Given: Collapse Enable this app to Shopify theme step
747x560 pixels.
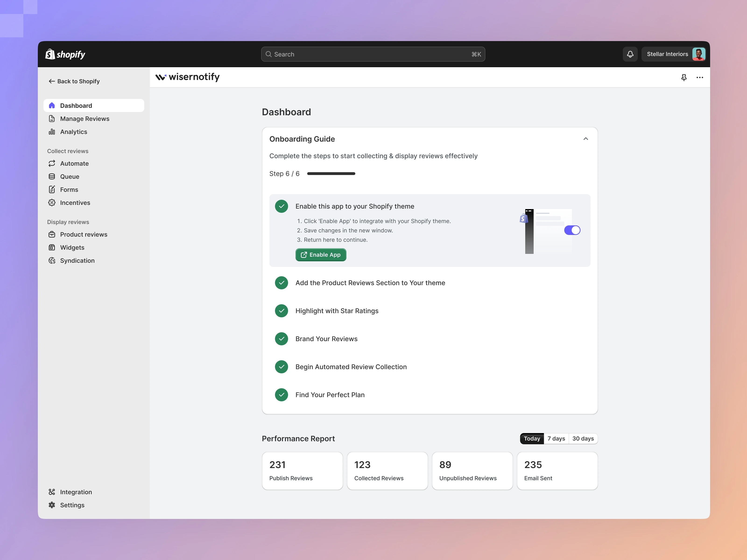Looking at the screenshot, I should (355, 206).
